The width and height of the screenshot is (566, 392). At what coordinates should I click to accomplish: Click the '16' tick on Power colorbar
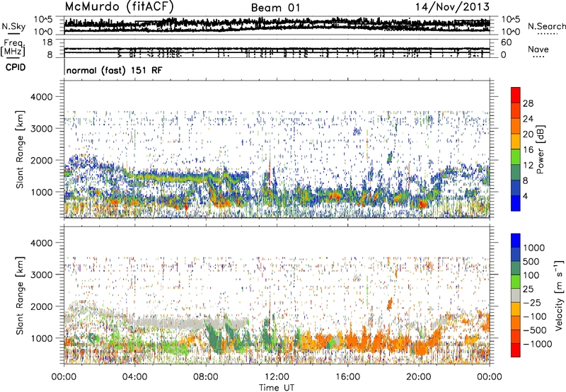pos(528,150)
